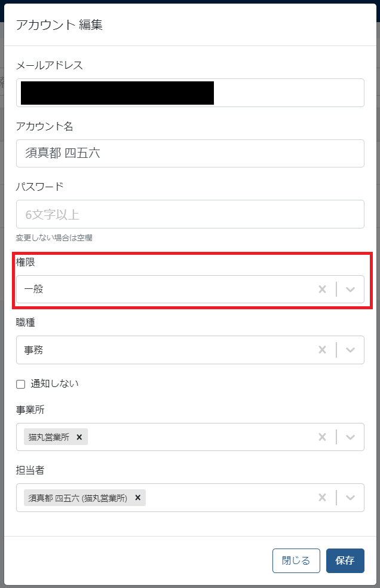Open the combo box showing 事務
Screen dimensions: 380x588
pyautogui.click(x=149, y=349)
